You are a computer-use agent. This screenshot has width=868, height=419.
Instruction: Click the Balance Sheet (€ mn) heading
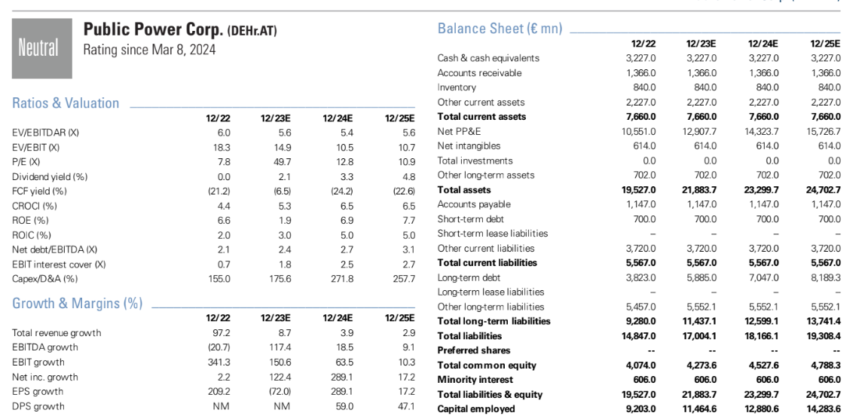point(500,29)
